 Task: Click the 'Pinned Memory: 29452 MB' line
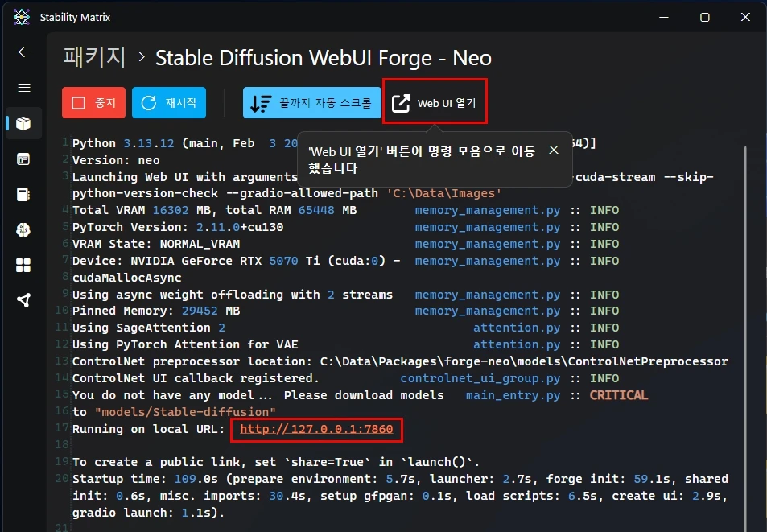(x=156, y=311)
